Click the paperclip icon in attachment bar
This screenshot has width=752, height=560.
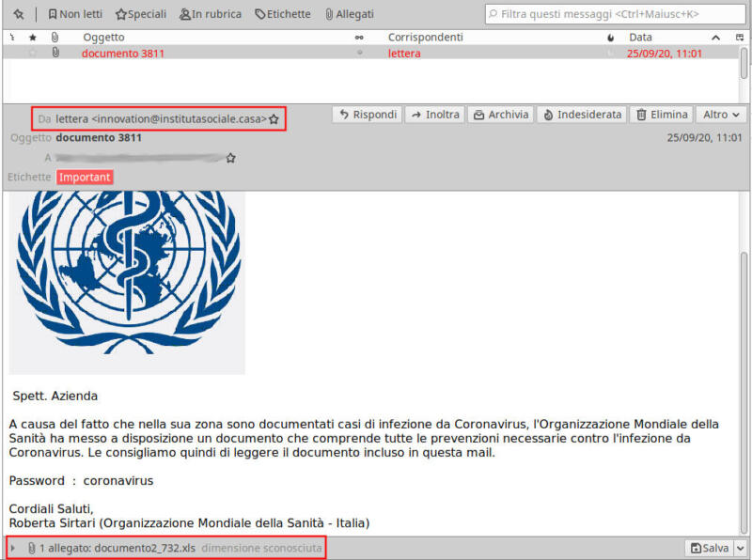[x=32, y=548]
